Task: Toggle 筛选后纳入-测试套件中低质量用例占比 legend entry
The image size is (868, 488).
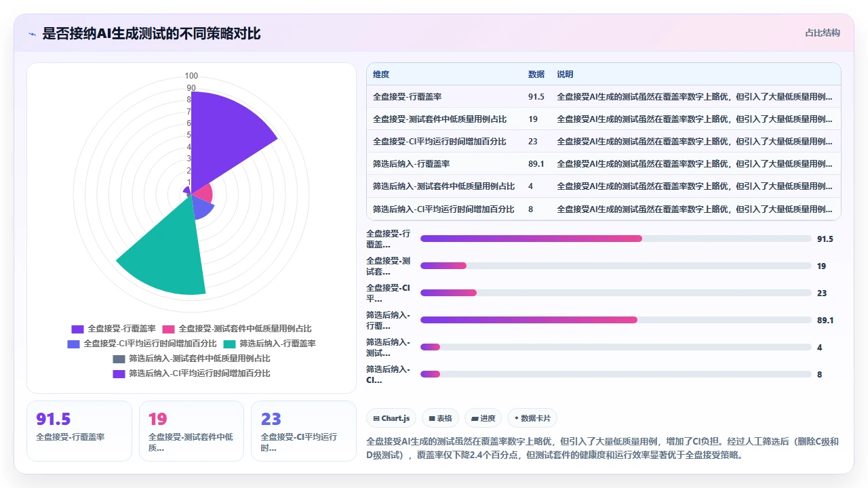Action: [x=191, y=359]
